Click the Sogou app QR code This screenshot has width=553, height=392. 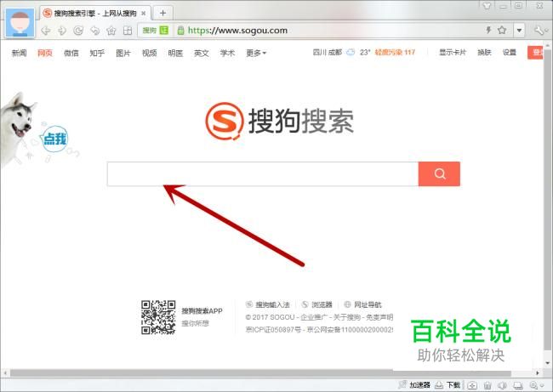click(x=158, y=317)
